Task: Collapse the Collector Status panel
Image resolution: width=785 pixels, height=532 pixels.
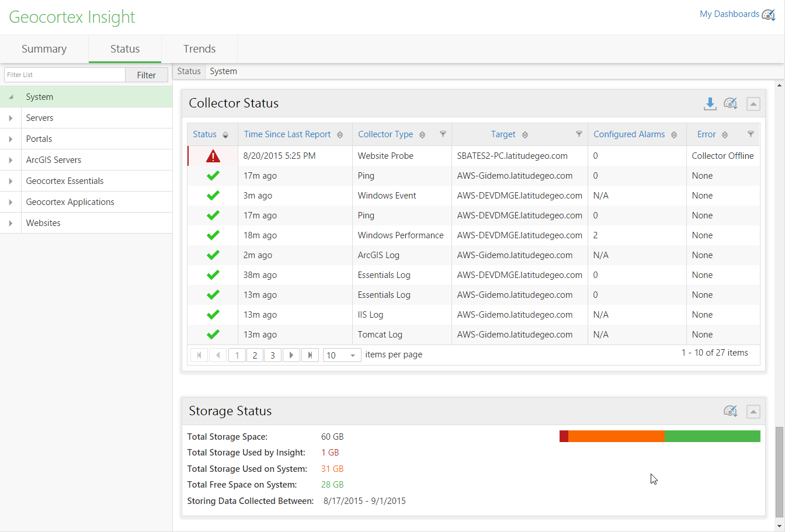Action: click(x=753, y=104)
